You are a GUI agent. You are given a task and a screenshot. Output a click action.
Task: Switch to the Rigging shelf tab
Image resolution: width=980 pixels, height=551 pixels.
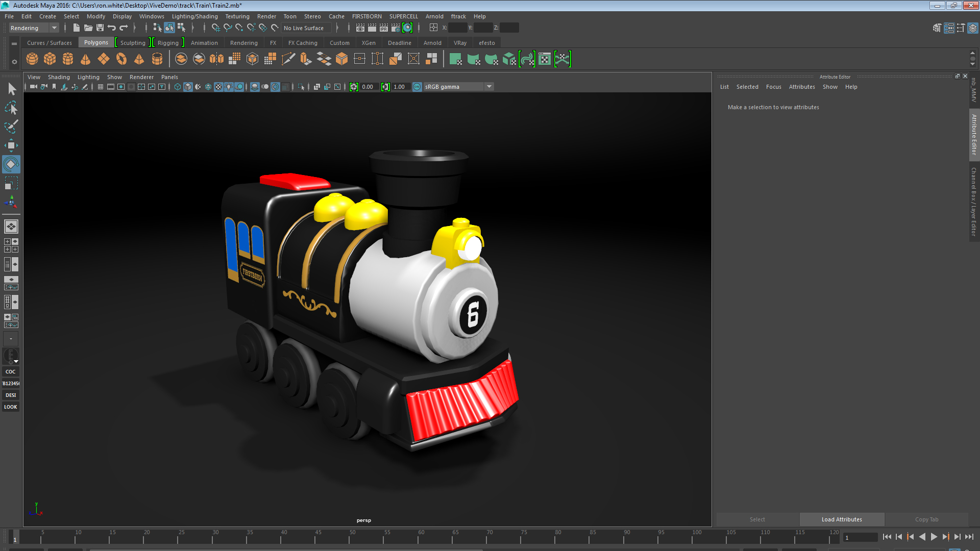pos(168,43)
